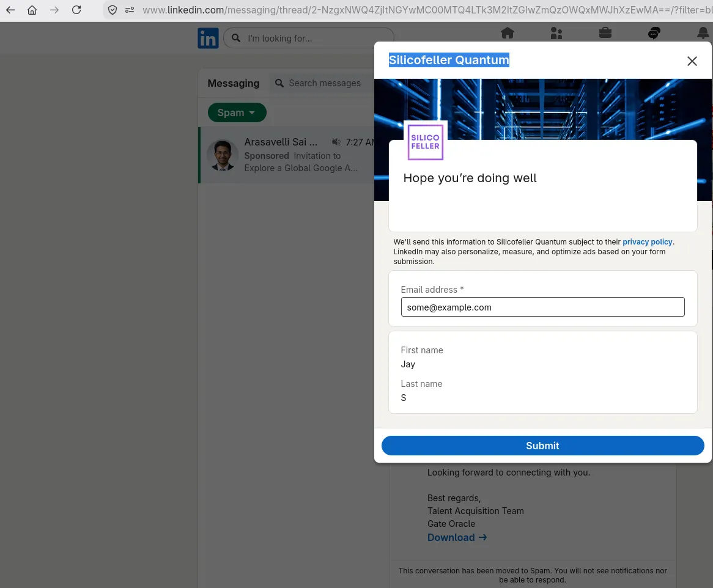Open the LinkedIn Home icon
The height and width of the screenshot is (588, 713).
tap(508, 33)
